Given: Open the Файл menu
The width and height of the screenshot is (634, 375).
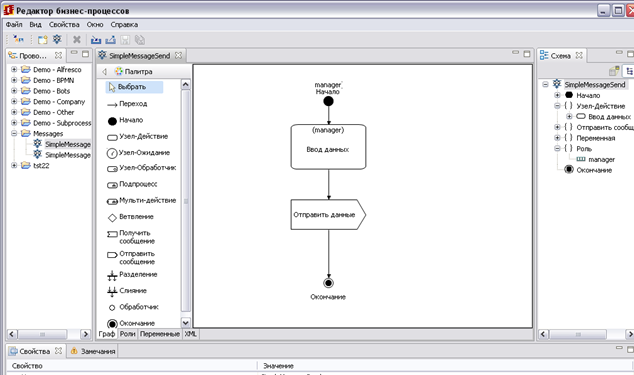Looking at the screenshot, I should 14,25.
